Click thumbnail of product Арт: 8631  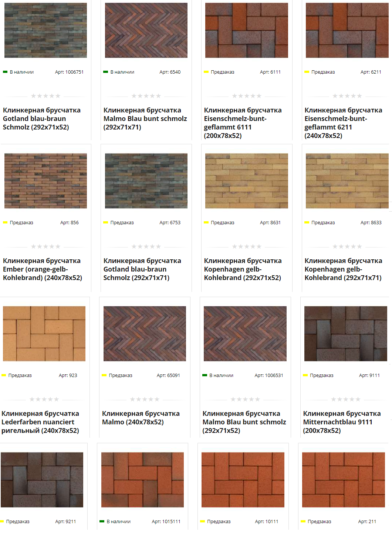pos(247,181)
